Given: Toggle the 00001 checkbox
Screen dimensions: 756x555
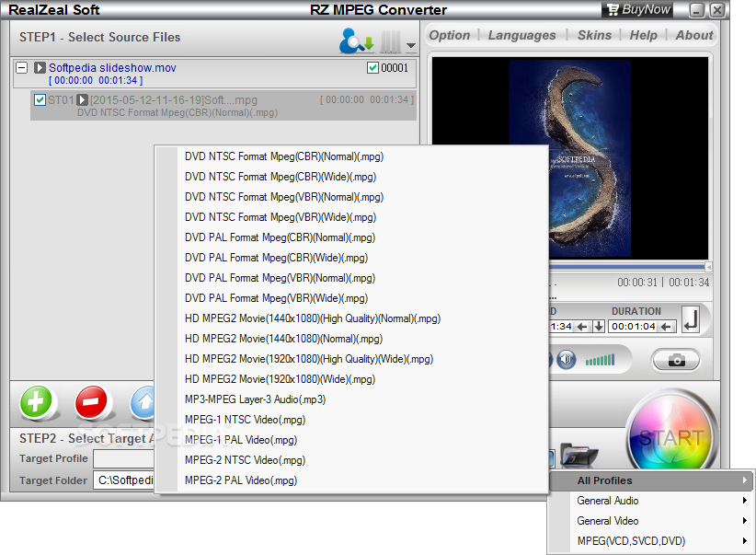Looking at the screenshot, I should tap(372, 67).
